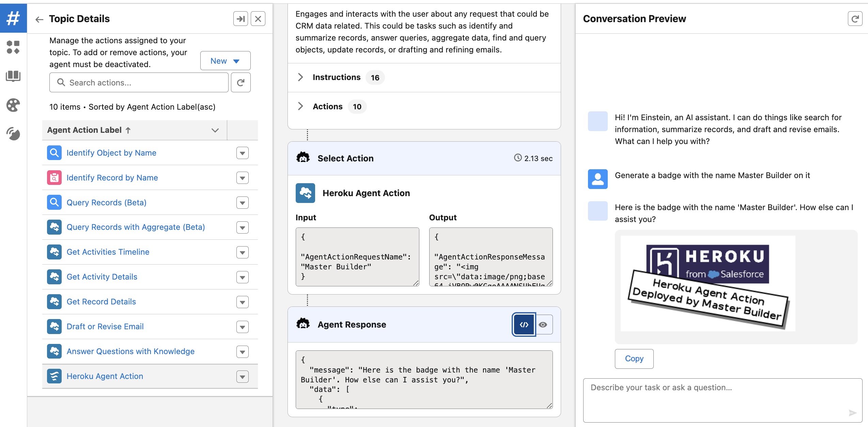Expand the Actions section
Screen dimensions: 868x427
pyautogui.click(x=300, y=106)
